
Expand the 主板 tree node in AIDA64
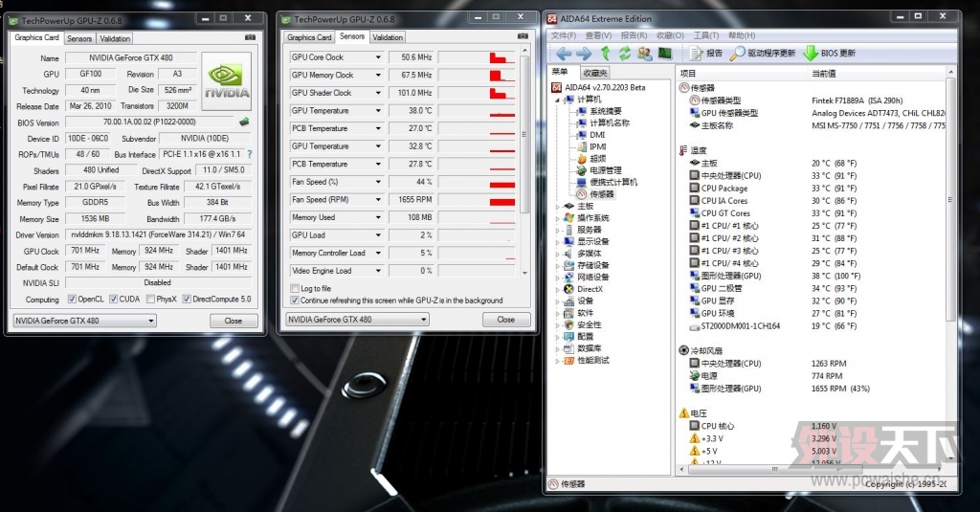[558, 207]
